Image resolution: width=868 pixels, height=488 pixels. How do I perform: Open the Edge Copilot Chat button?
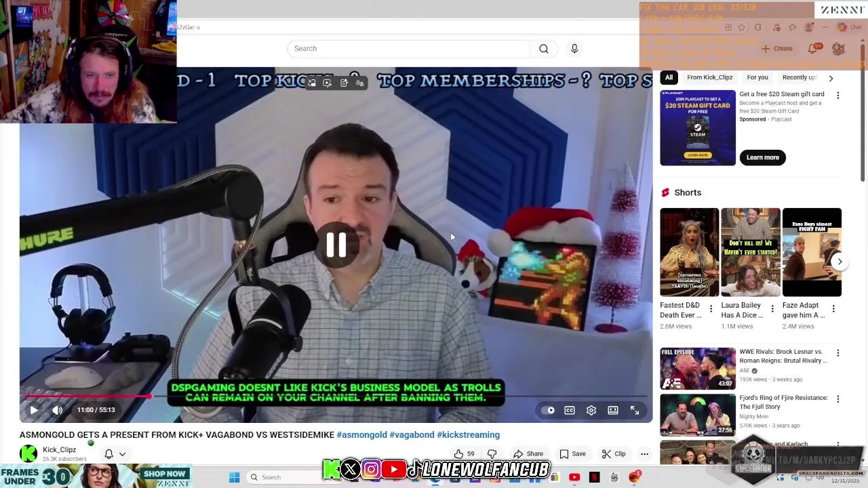click(850, 27)
